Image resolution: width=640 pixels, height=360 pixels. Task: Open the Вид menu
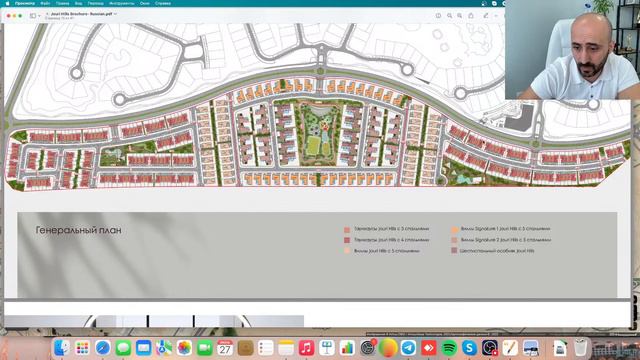click(78, 3)
